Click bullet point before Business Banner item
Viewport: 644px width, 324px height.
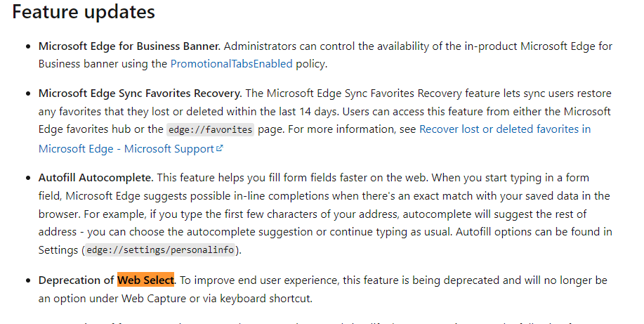point(27,46)
